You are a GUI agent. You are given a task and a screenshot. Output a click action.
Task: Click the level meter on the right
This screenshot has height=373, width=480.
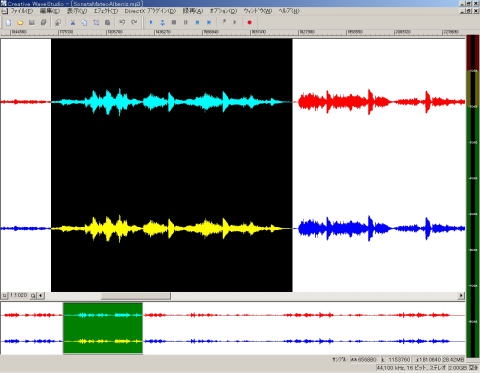coord(473,196)
